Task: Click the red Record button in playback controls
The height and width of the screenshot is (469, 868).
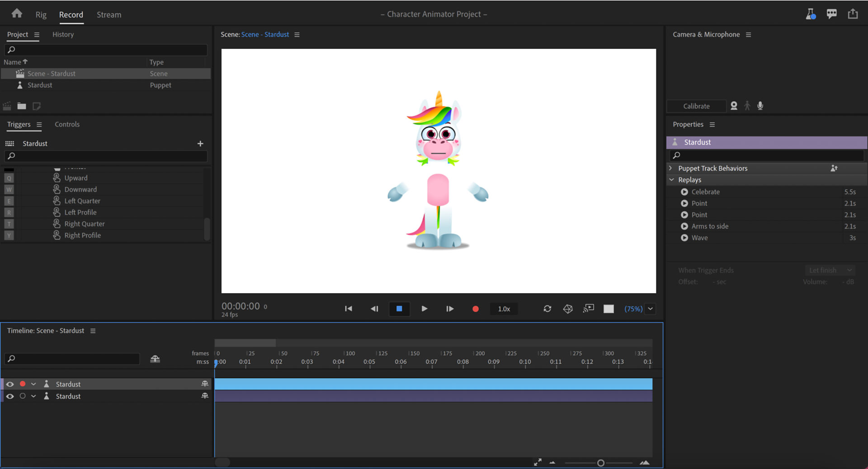Action: [475, 309]
